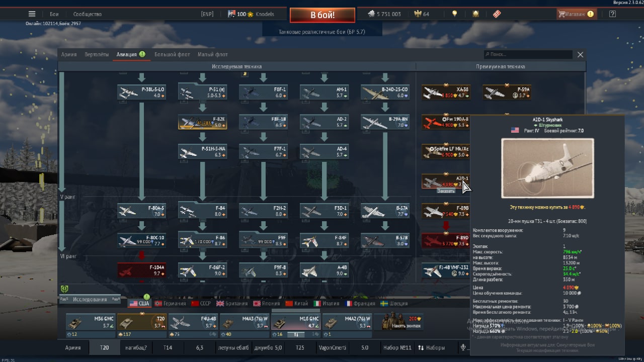Switch to the Малый флот tab
Viewport: 644px width, 362px height.
click(212, 54)
